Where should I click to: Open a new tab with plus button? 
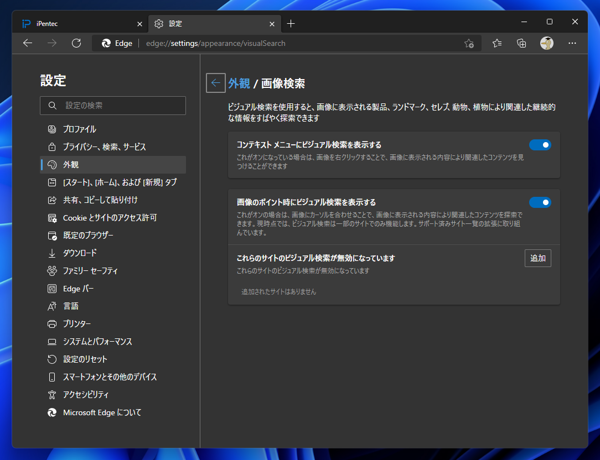coord(291,24)
